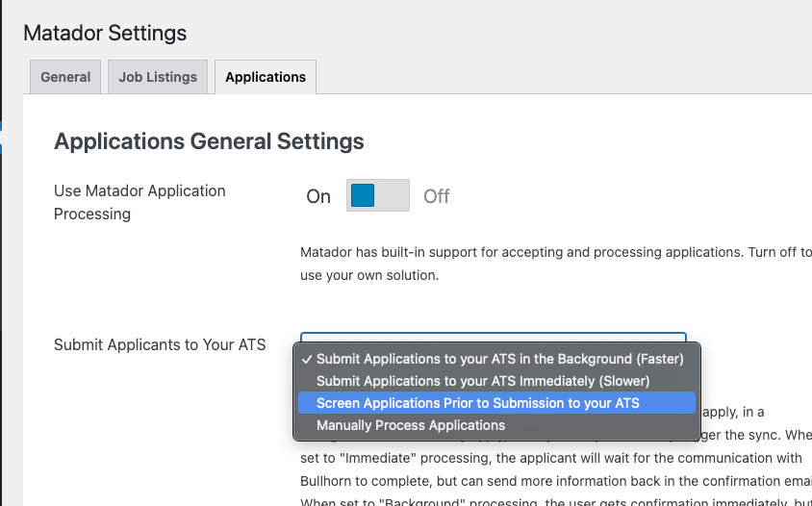The height and width of the screenshot is (506, 812).
Task: Choose Submit Applications in the Background (Faster)
Action: 499,359
